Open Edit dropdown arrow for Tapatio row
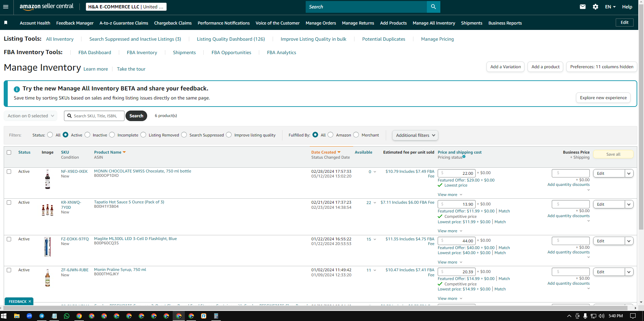The height and width of the screenshot is (321, 644). 629,204
